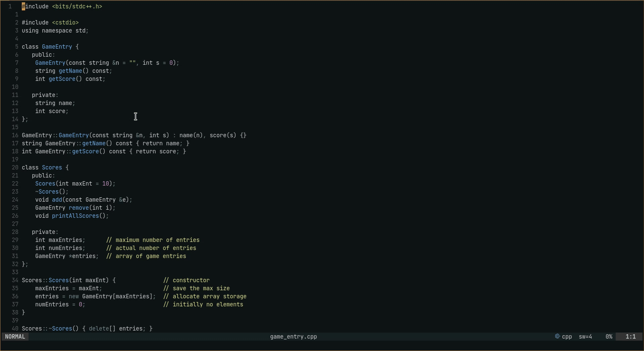Click the NORMAL mode indicator
This screenshot has height=351, width=644.
15,337
